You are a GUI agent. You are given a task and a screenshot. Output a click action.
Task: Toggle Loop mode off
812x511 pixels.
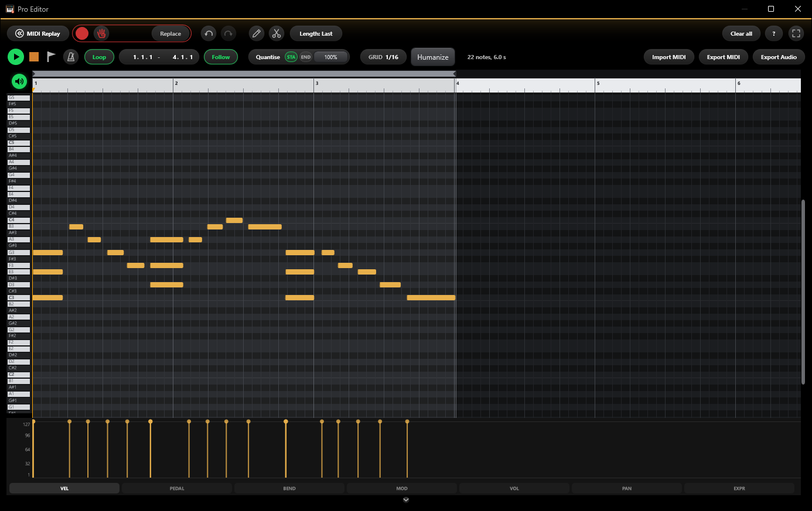(99, 57)
